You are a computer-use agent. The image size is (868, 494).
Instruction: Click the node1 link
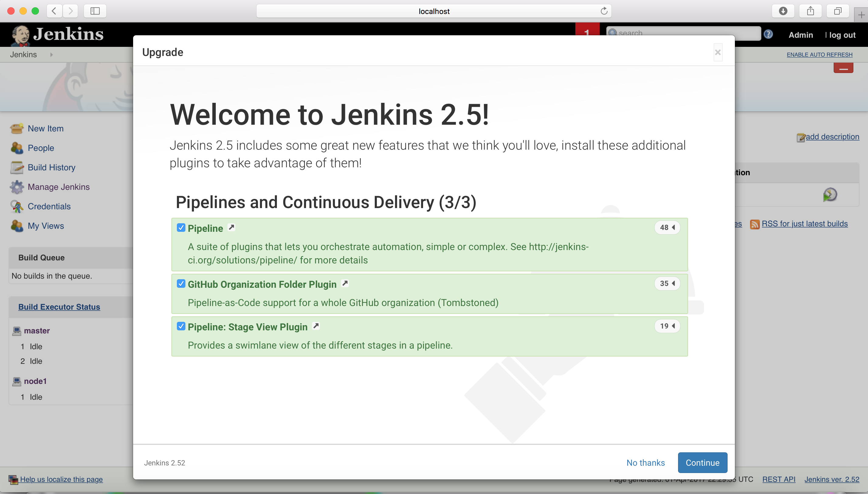[x=35, y=381]
